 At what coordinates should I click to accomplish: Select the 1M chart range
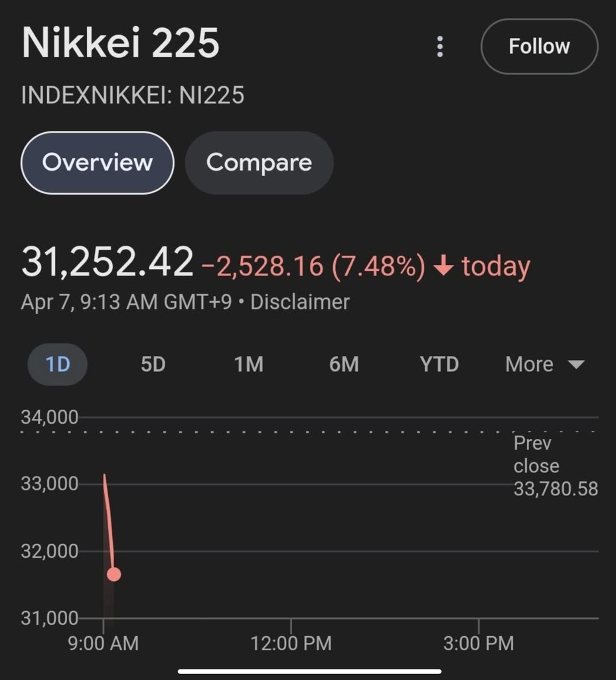[249, 365]
